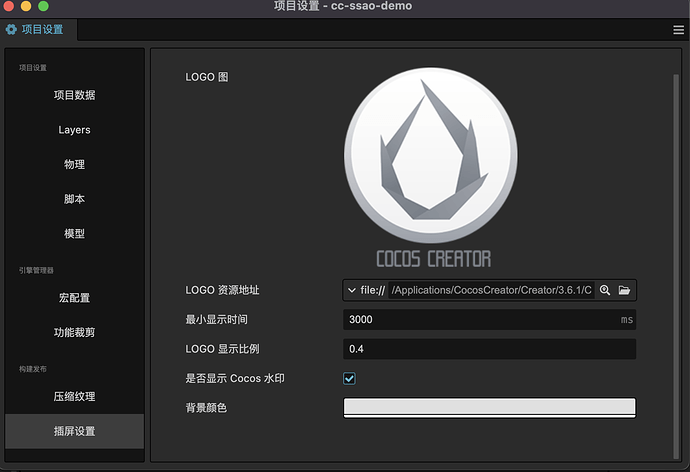Click the Cocos Creator logo preview image
This screenshot has height=472, width=690.
coord(431,167)
